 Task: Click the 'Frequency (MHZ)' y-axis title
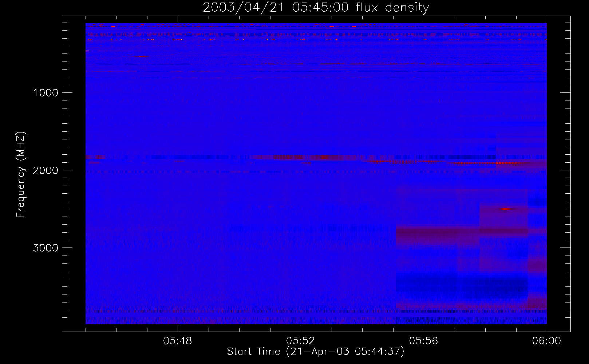point(20,175)
